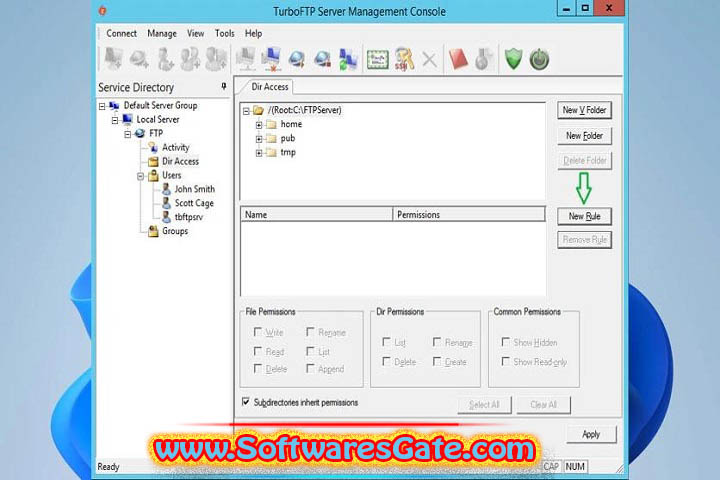Select user tbftpsrv
720x480 pixels.
189,217
